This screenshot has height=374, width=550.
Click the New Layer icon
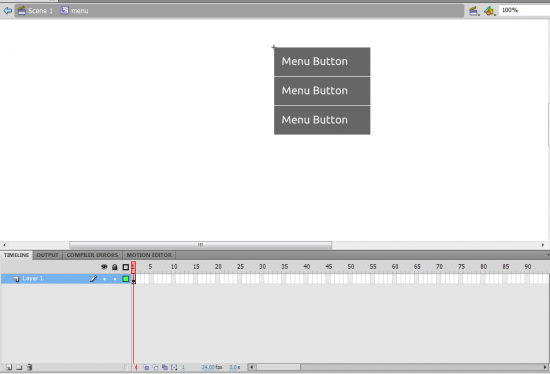pyautogui.click(x=9, y=367)
